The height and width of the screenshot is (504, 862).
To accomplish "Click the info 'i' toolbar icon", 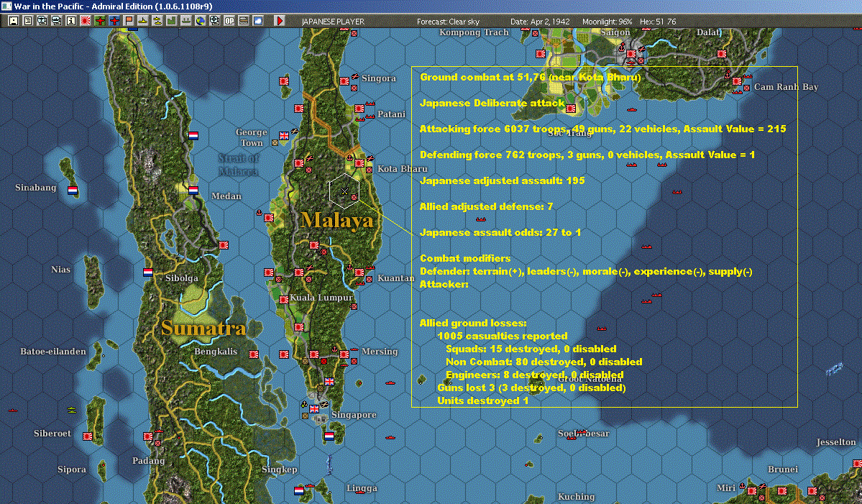I will 71,21.
